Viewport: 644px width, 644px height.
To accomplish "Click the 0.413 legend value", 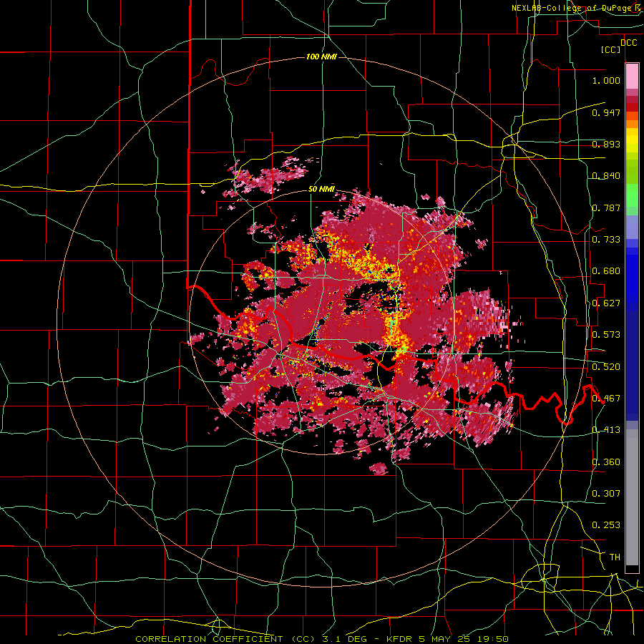I will 606,430.
